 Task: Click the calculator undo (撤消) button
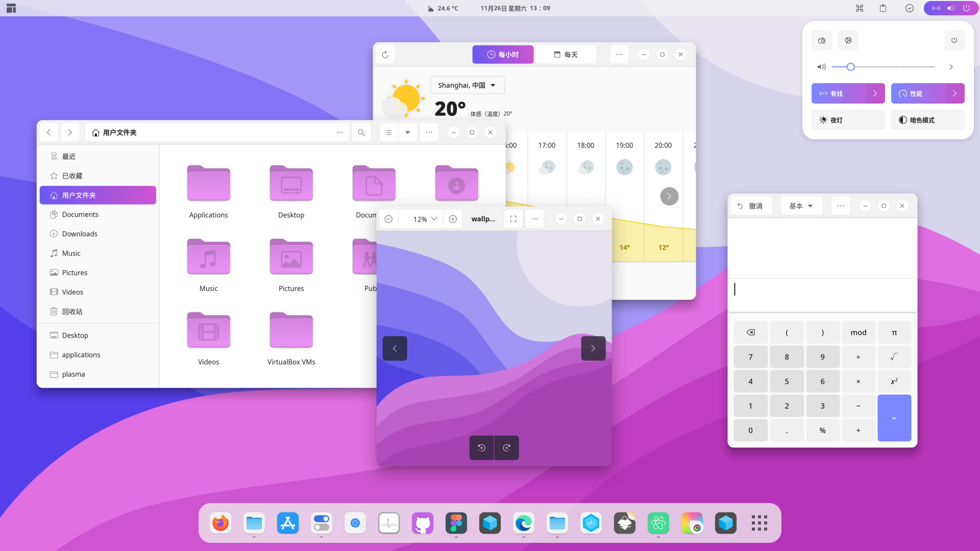(x=750, y=206)
